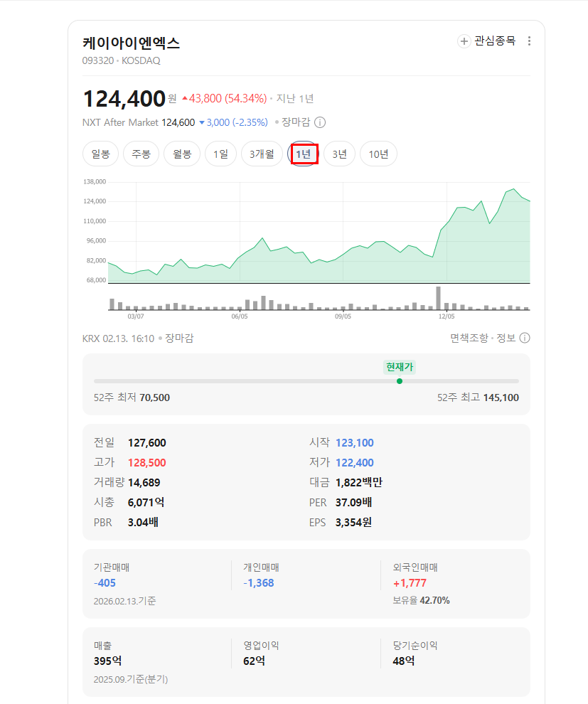Select the 월봉 chart tab
The width and height of the screenshot is (588, 704).
182,154
